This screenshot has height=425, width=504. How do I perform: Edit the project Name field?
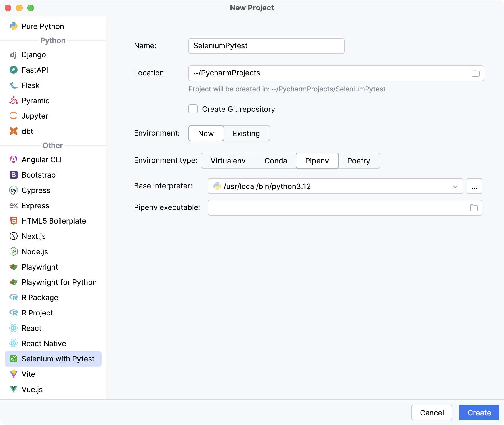(266, 46)
